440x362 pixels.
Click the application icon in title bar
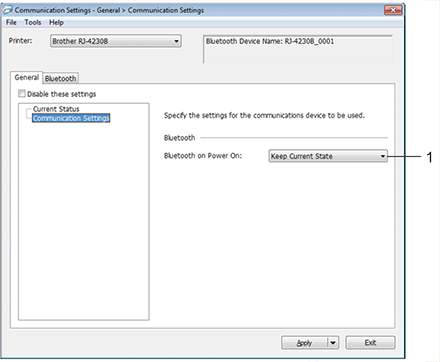click(x=7, y=10)
